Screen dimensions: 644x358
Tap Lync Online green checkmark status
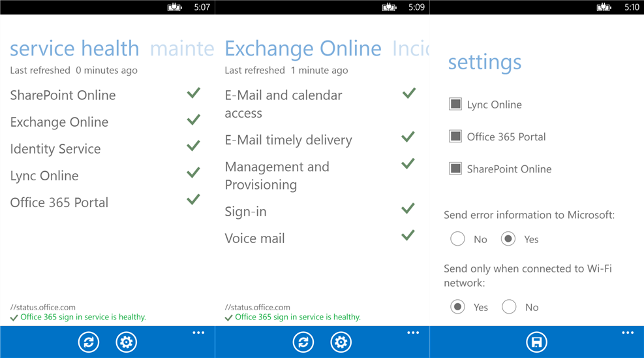tap(193, 172)
